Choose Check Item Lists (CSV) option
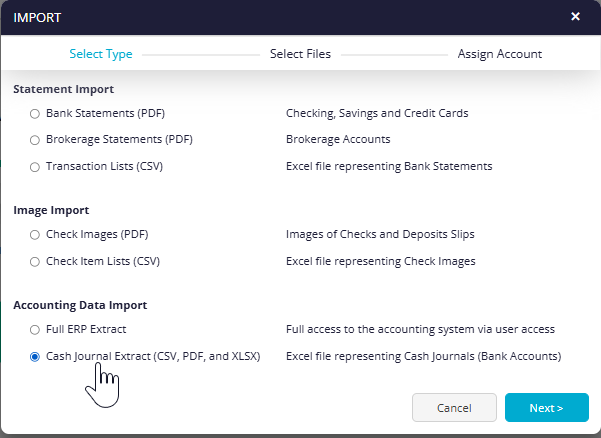Image resolution: width=601 pixels, height=438 pixels. click(35, 262)
